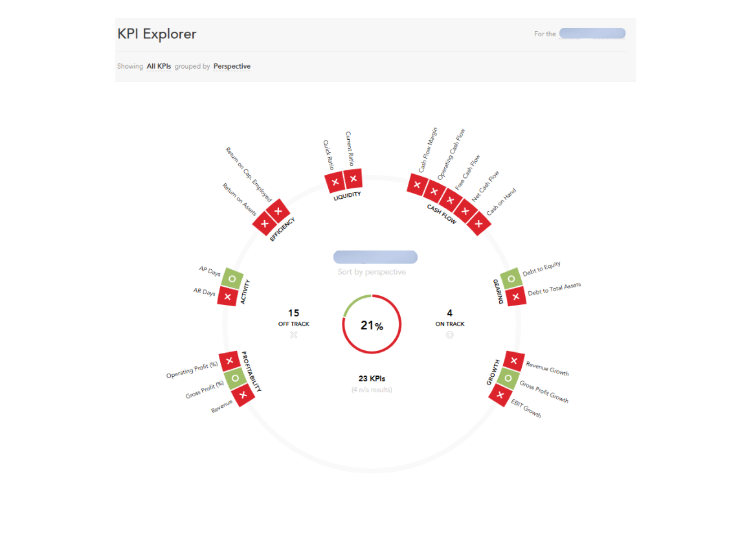The width and height of the screenshot is (751, 560).
Task: Click the Gross Profit (%) green tile
Action: click(235, 378)
